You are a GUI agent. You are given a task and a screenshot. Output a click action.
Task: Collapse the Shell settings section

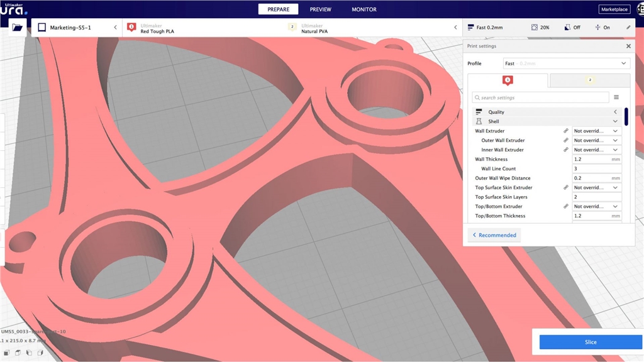[615, 121]
